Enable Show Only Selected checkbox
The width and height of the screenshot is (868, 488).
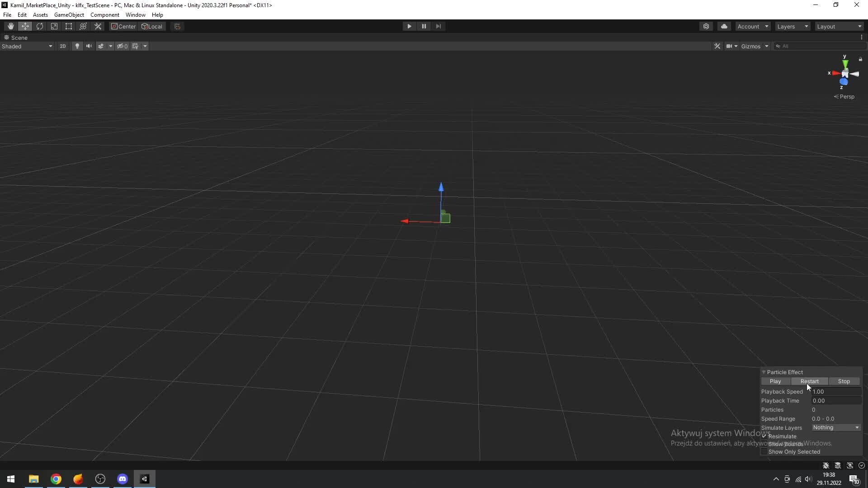[x=764, y=452]
